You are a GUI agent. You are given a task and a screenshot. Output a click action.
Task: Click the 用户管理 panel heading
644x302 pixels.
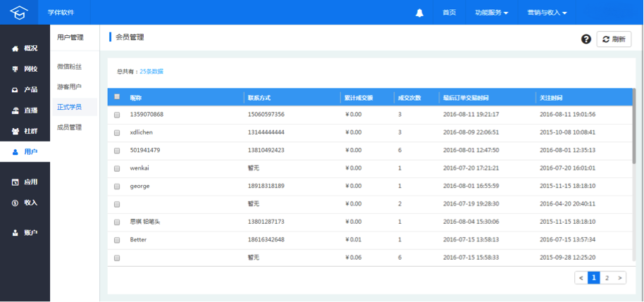[x=70, y=38]
